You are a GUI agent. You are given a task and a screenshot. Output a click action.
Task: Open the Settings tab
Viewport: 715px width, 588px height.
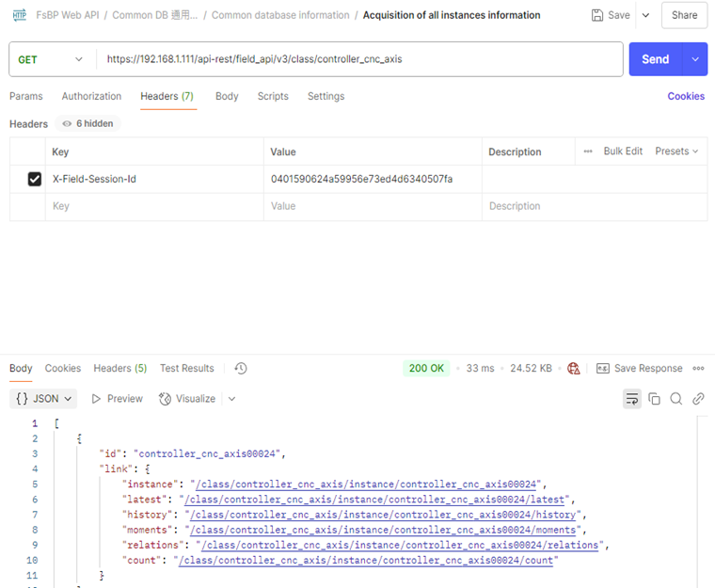(x=326, y=96)
